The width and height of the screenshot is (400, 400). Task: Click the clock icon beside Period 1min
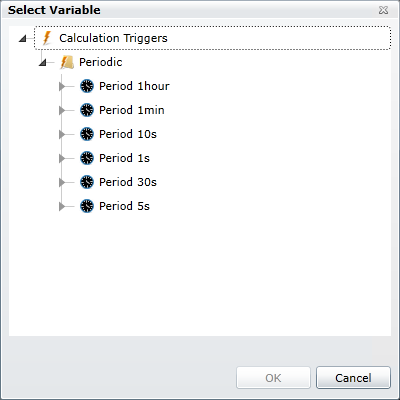pyautogui.click(x=87, y=110)
